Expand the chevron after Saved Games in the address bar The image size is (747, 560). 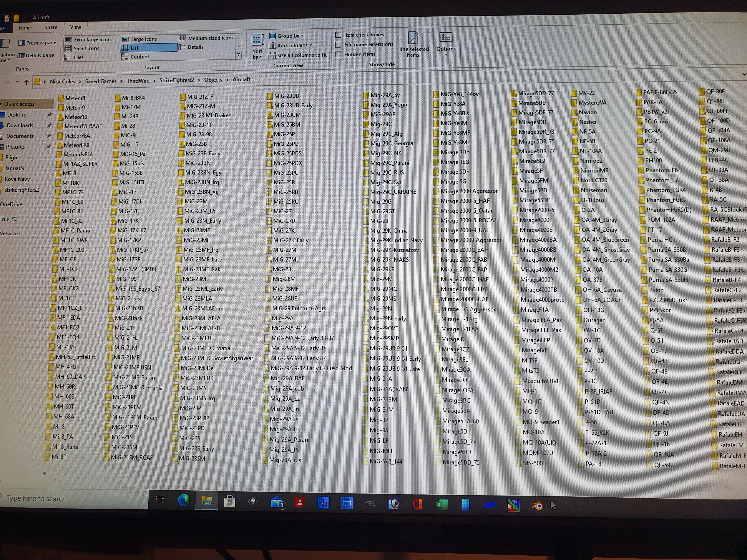click(x=122, y=81)
